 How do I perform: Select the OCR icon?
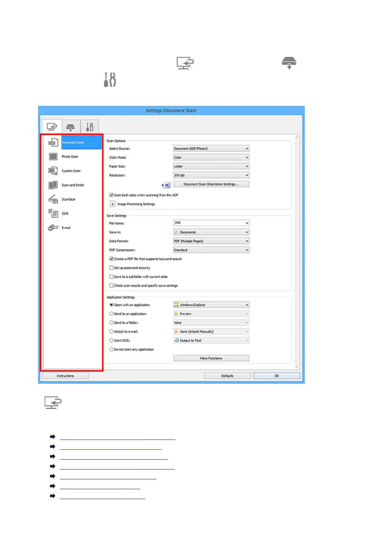(53, 214)
